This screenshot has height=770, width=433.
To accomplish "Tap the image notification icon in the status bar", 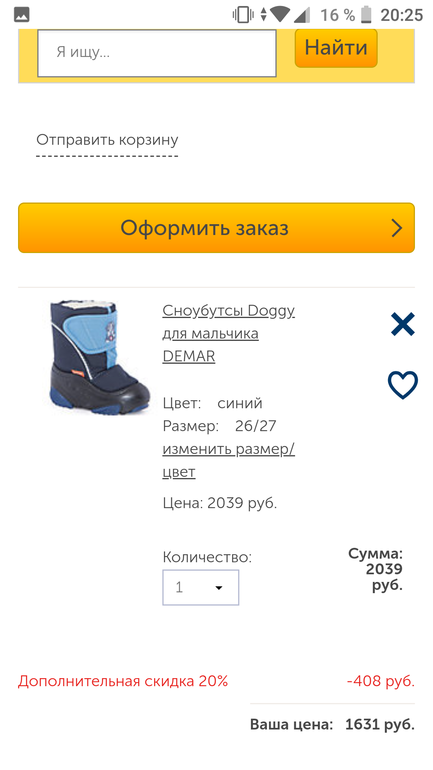I will pos(22,15).
